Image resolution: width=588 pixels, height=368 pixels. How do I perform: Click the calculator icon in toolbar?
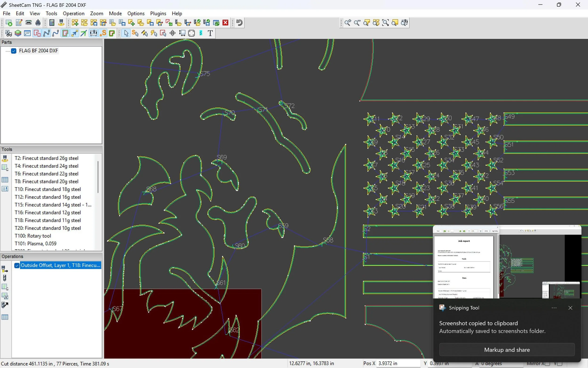(x=52, y=23)
